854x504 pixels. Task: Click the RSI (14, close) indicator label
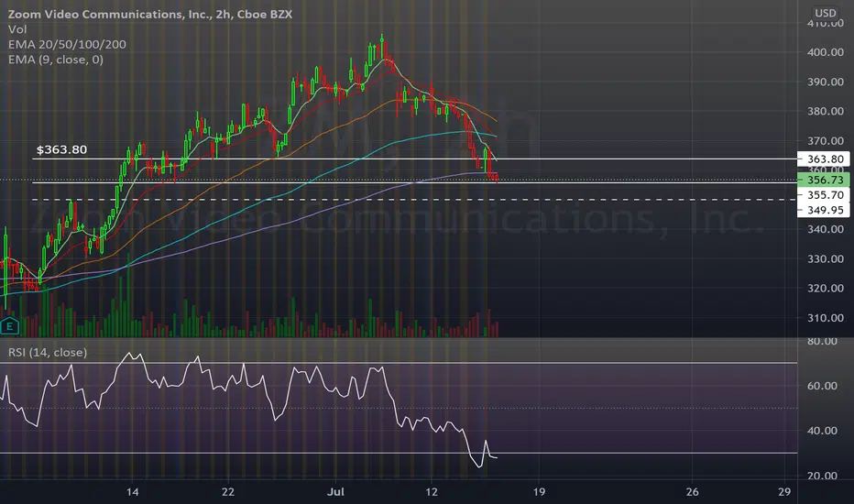pyautogui.click(x=48, y=353)
